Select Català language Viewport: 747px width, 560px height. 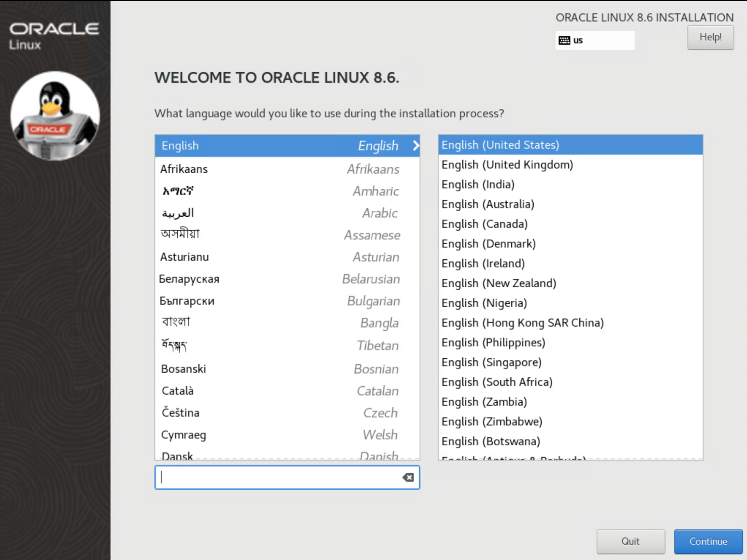point(287,391)
